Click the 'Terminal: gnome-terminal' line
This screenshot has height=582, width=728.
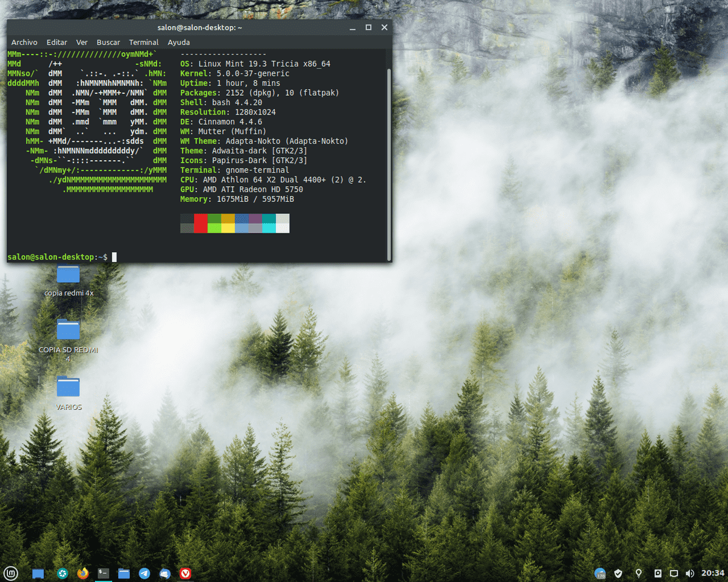point(235,170)
